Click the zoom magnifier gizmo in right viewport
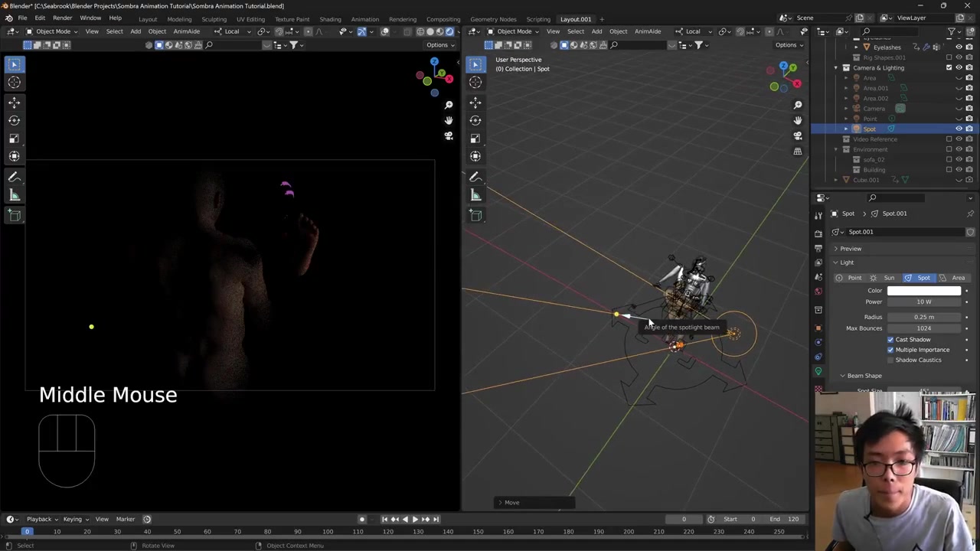This screenshot has width=980, height=551. (798, 105)
